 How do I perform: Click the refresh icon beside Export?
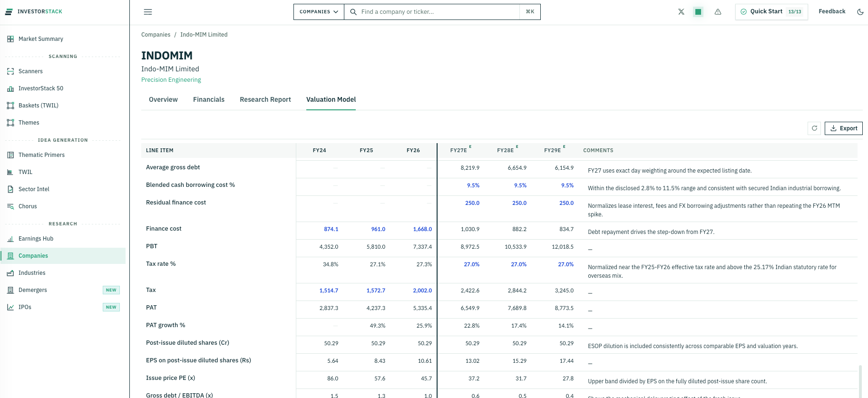click(814, 128)
